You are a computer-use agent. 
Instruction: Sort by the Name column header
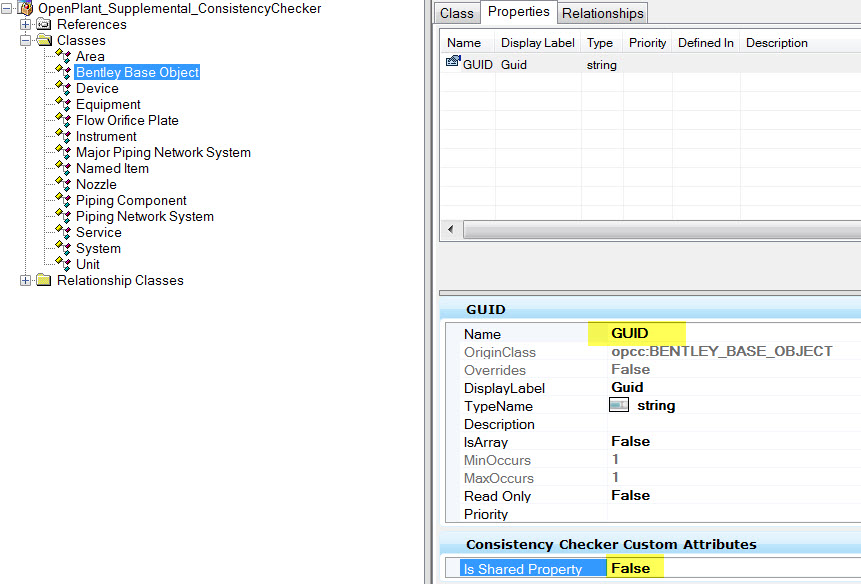point(468,43)
